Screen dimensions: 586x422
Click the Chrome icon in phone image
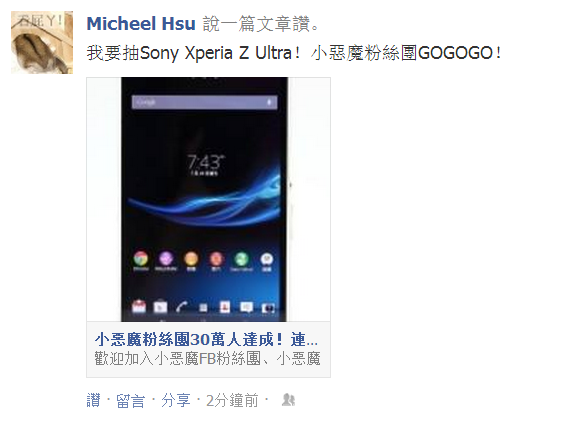point(141,258)
